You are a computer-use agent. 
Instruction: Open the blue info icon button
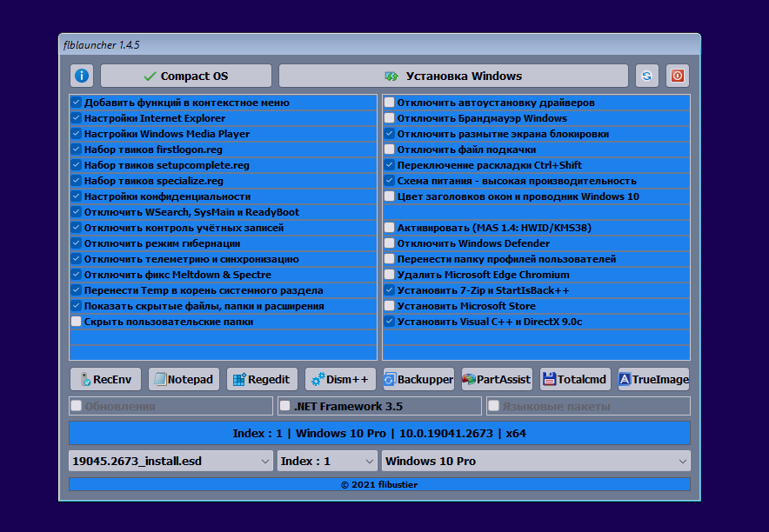pyautogui.click(x=82, y=76)
